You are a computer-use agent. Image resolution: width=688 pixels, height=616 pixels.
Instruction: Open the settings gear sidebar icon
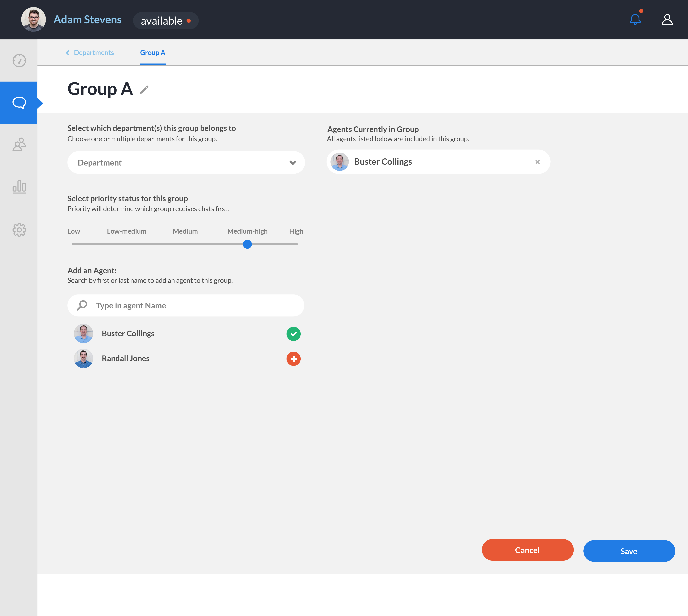click(19, 230)
